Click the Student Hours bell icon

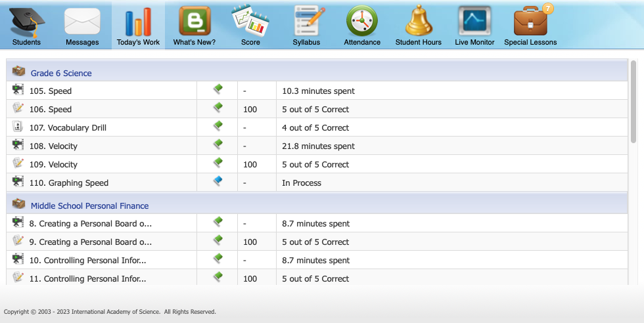418,22
